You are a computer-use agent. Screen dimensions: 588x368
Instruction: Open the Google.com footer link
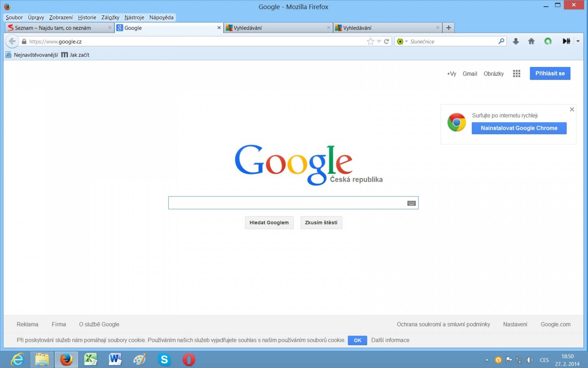click(x=556, y=324)
